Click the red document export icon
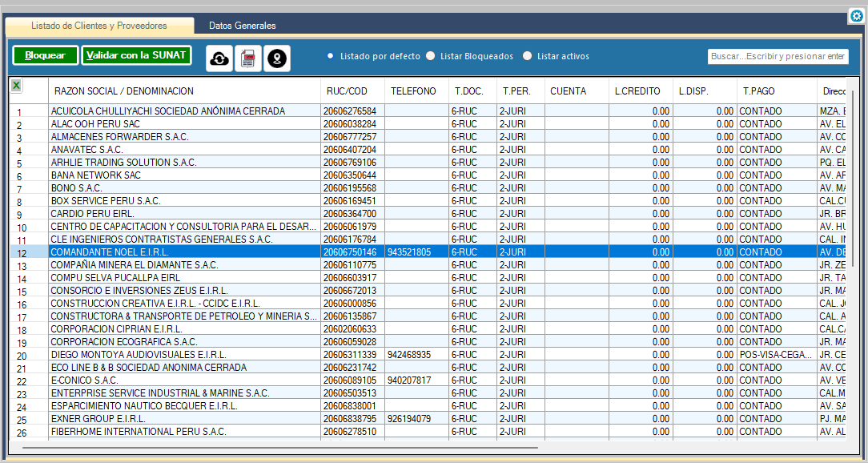Viewport: 868px width, 463px height. click(x=248, y=58)
